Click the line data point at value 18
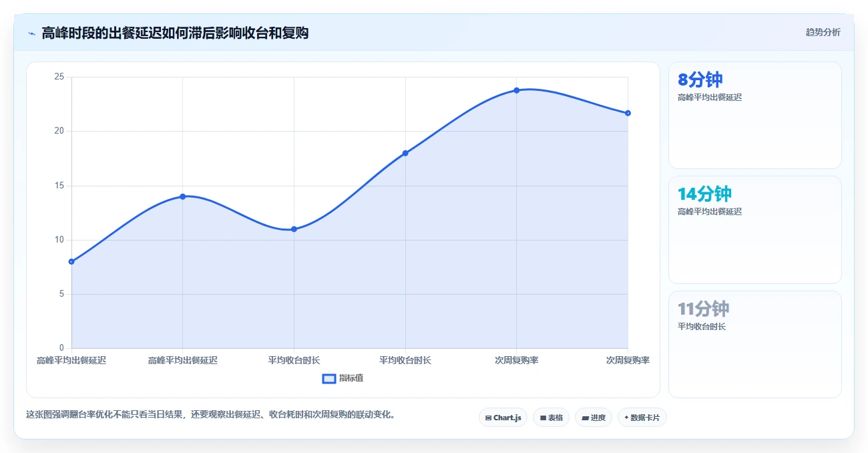This screenshot has width=868, height=453. [405, 153]
